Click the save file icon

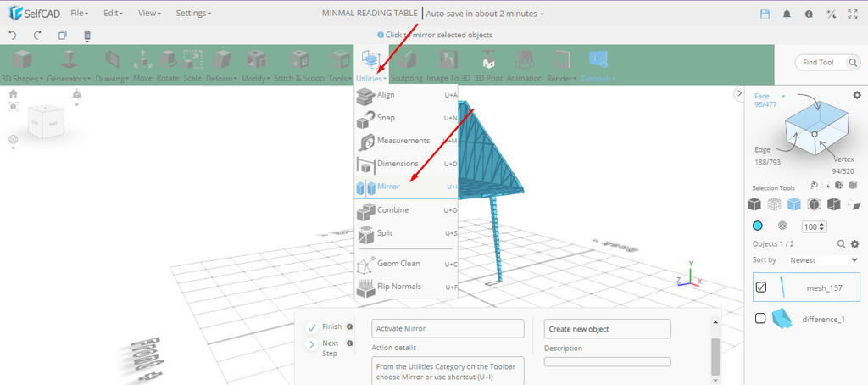tap(765, 14)
